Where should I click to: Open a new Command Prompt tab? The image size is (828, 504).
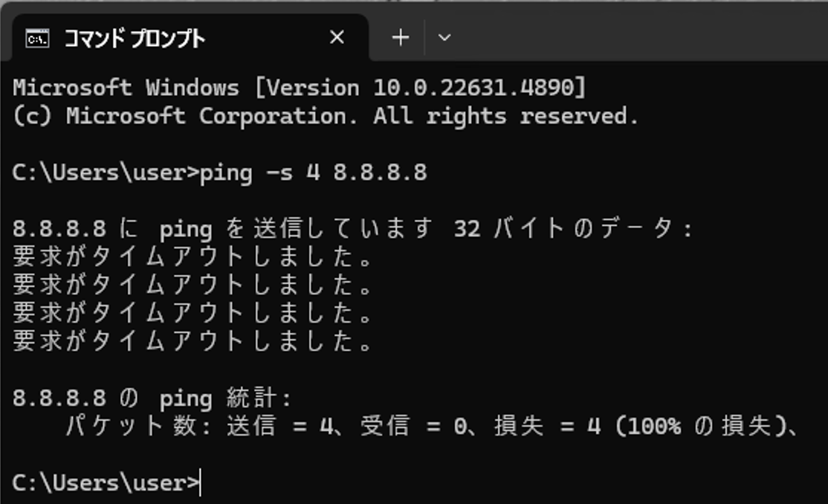[x=399, y=37]
